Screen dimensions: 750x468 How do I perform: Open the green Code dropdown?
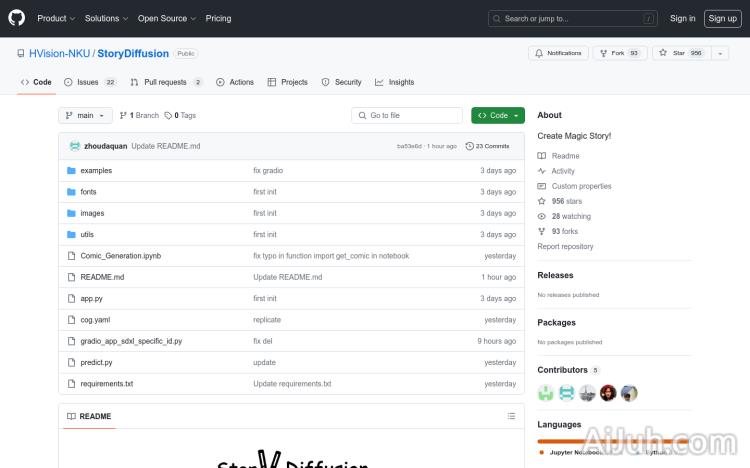[498, 115]
